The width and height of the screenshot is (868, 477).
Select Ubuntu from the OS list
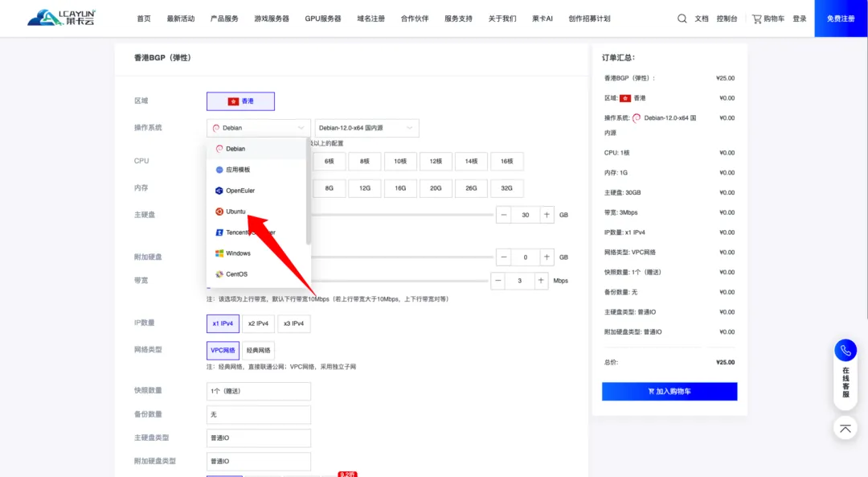[235, 212]
